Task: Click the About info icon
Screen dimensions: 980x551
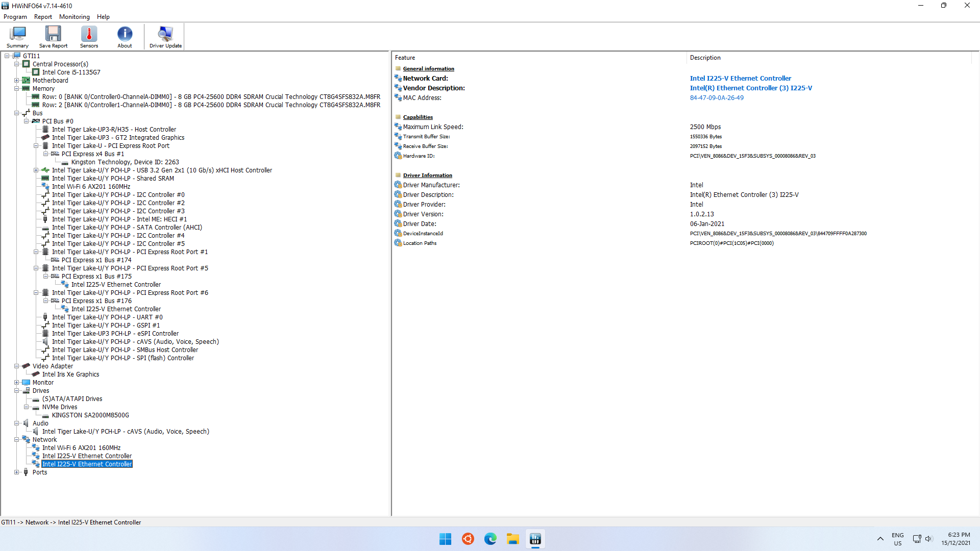Action: [x=125, y=37]
